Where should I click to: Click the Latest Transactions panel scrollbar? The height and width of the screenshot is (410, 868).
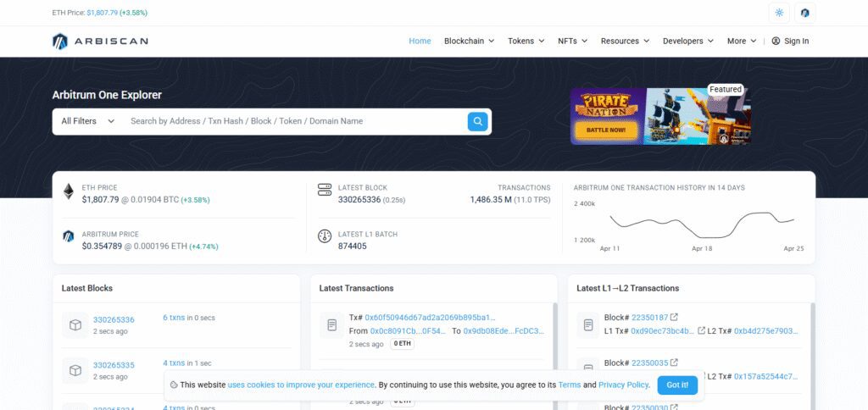(x=554, y=357)
